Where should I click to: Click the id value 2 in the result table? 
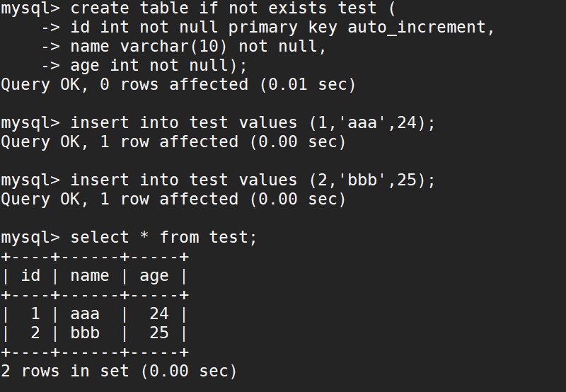pyautogui.click(x=35, y=333)
